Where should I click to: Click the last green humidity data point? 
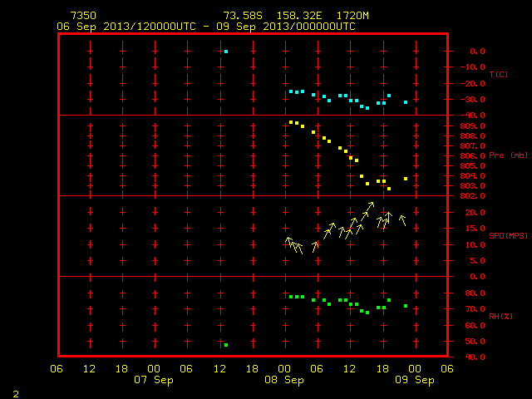coord(406,306)
